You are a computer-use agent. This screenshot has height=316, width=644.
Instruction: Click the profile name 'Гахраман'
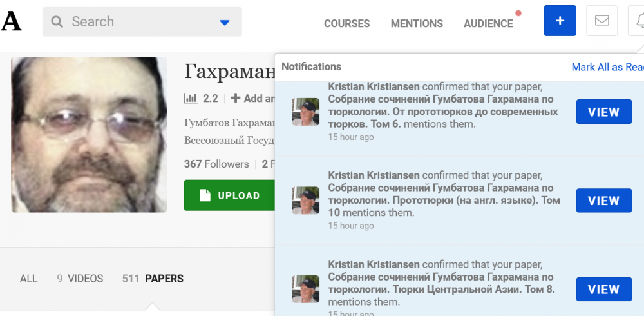230,71
